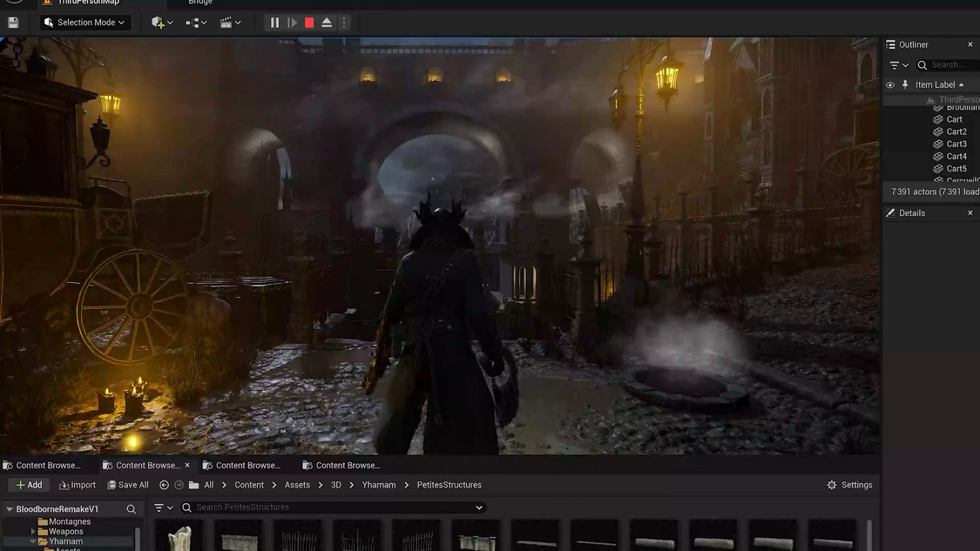Click the Eject from player icon
This screenshot has width=980, height=551.
(327, 23)
